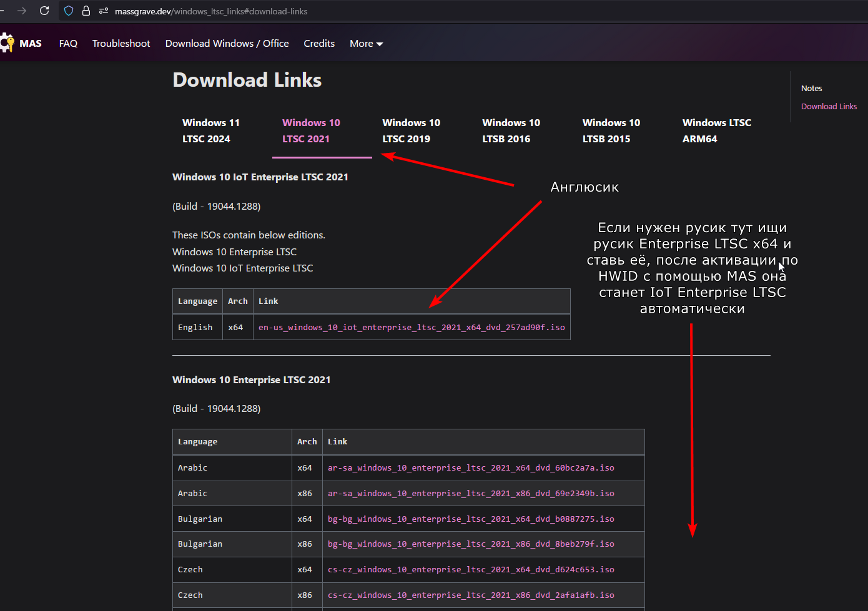Download Arabic x86 Enterprise LTSC ISO
The width and height of the screenshot is (868, 611).
coord(471,493)
